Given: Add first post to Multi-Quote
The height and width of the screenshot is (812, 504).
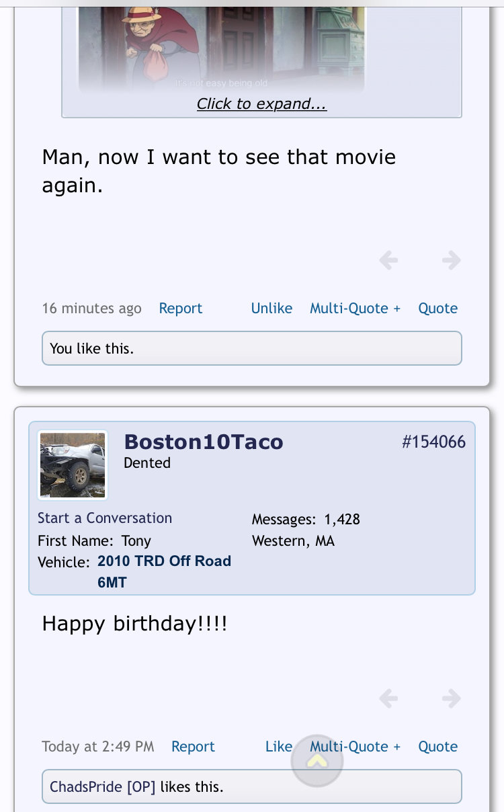Looking at the screenshot, I should pyautogui.click(x=355, y=308).
